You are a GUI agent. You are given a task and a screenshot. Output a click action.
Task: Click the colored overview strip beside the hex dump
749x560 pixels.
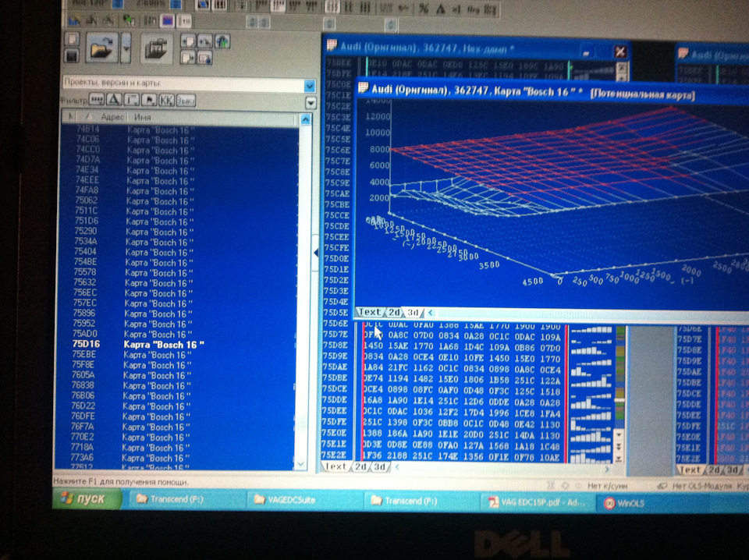(620, 377)
